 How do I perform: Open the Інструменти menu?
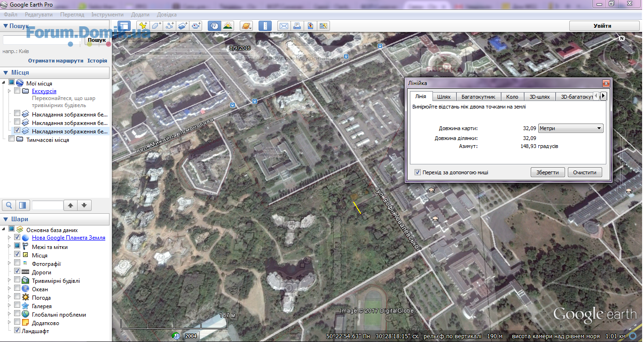point(107,15)
